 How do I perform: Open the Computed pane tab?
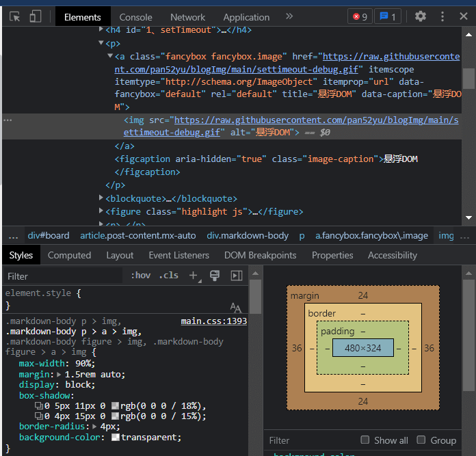(x=69, y=256)
